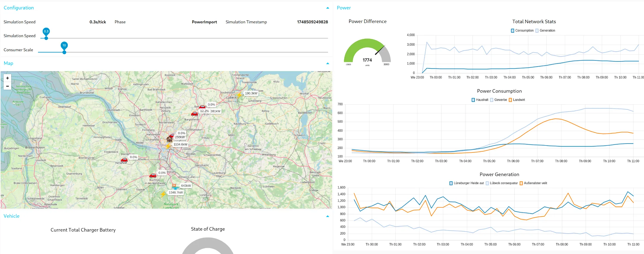Click the Simulation Speed slider handle at 0.3
644x254 pixels.
[x=46, y=38]
